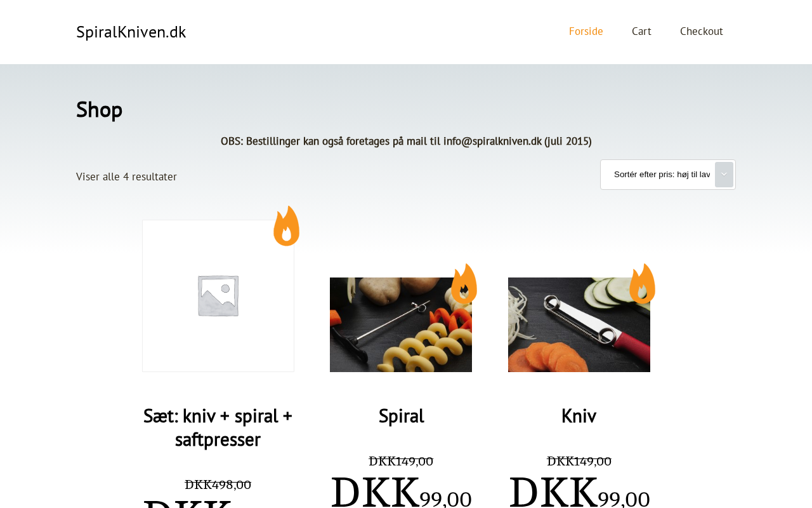812x508 pixels.
Task: Click the flame sale badge on Kniv photo
Action: click(x=643, y=284)
